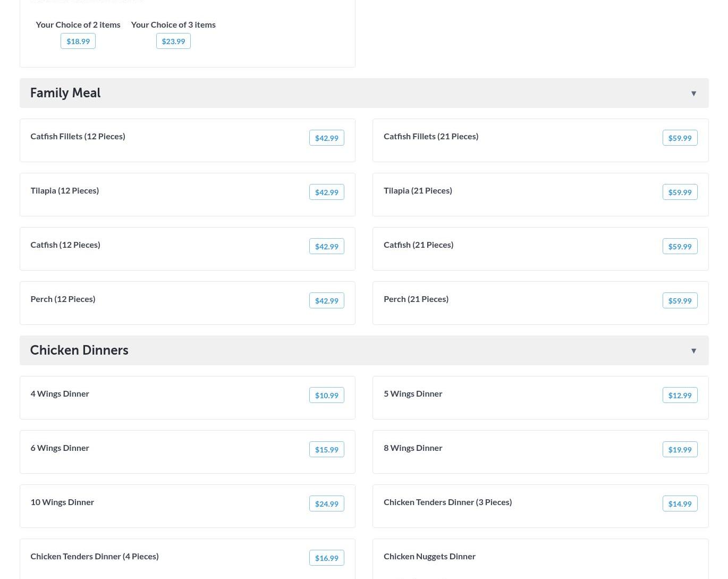Click $42.99 price for Tilapia (12 Pieces)

pyautogui.click(x=326, y=192)
